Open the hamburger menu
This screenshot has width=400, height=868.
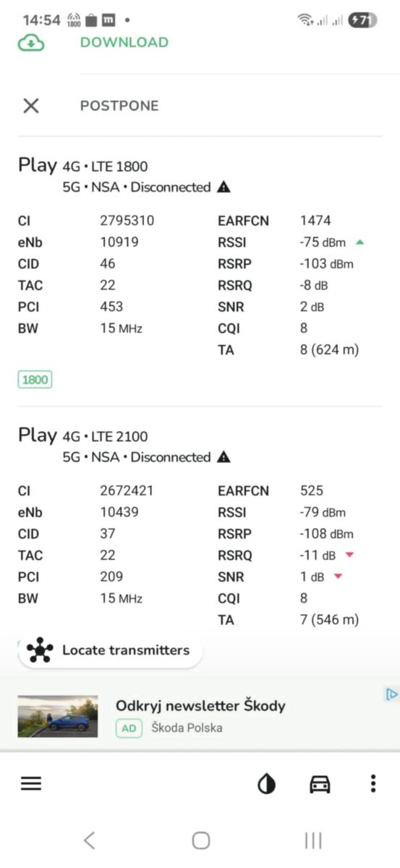point(31,783)
